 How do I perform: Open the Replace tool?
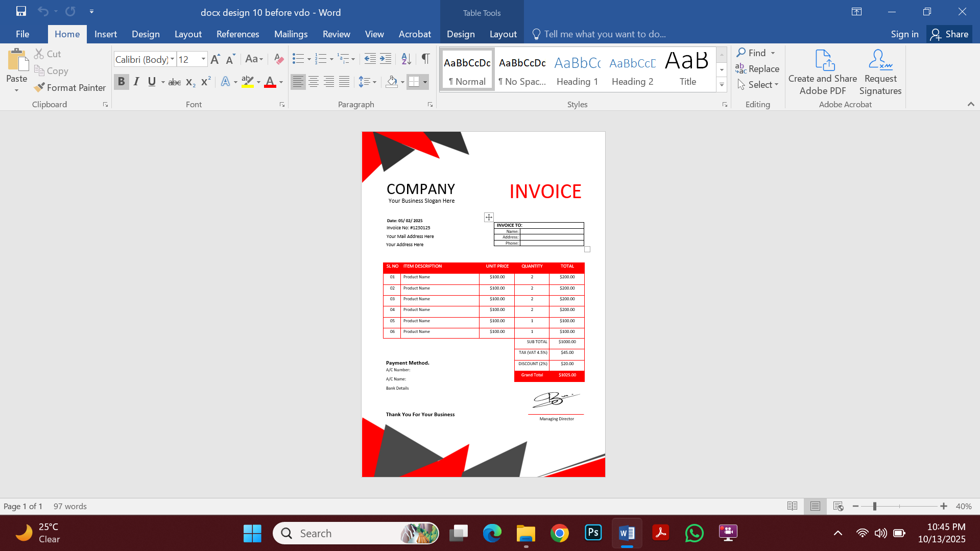click(x=758, y=68)
